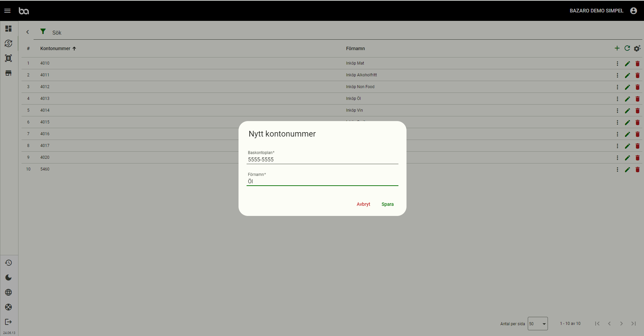Screen dimensions: 644x336
Task: Open the dashboard from the sidebar
Action: (8, 29)
